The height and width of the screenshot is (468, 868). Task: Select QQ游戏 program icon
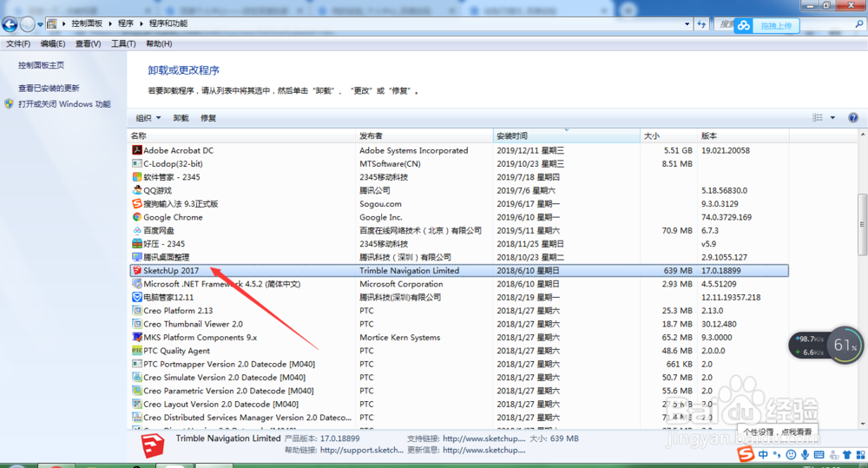coord(137,190)
